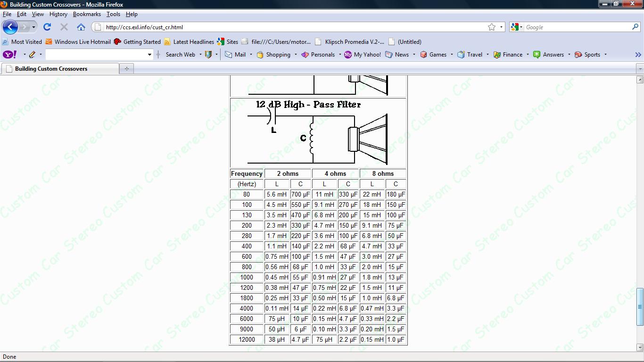Click the Frequency column header
Viewport: 644px width, 362px height.
[247, 173]
